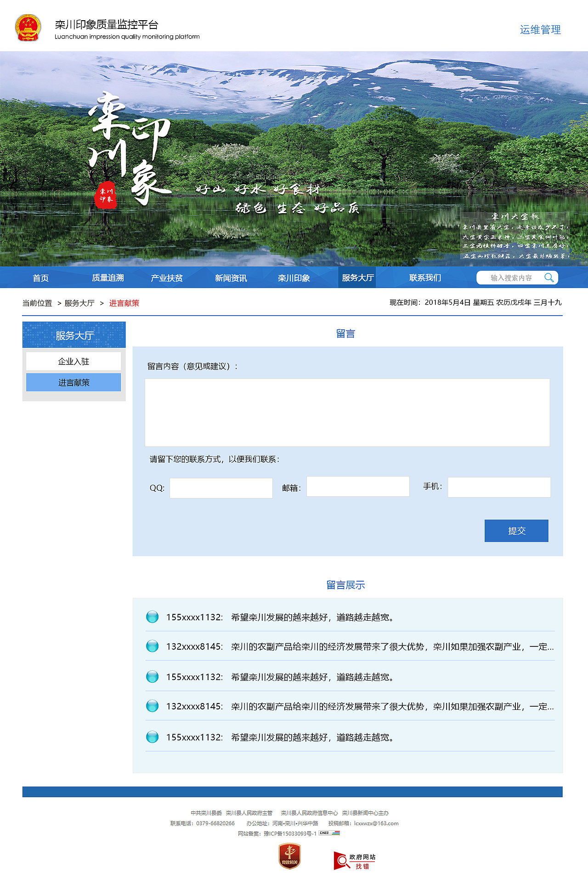This screenshot has width=588, height=873.
Task: Click the current date and time text
Action: coord(475,302)
